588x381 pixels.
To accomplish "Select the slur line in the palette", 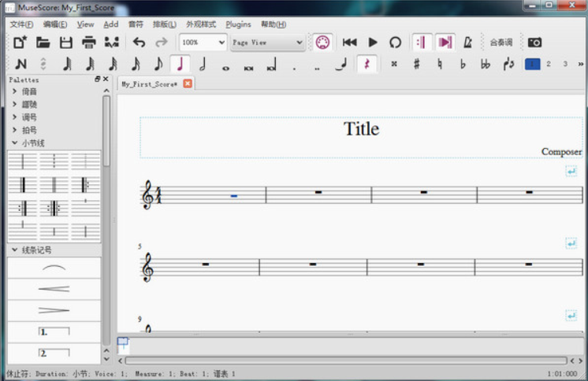I will 54,268.
